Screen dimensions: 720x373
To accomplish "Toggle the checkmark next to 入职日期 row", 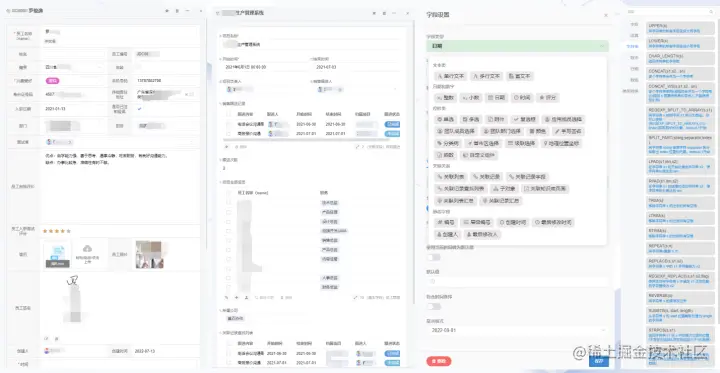I will (140, 109).
